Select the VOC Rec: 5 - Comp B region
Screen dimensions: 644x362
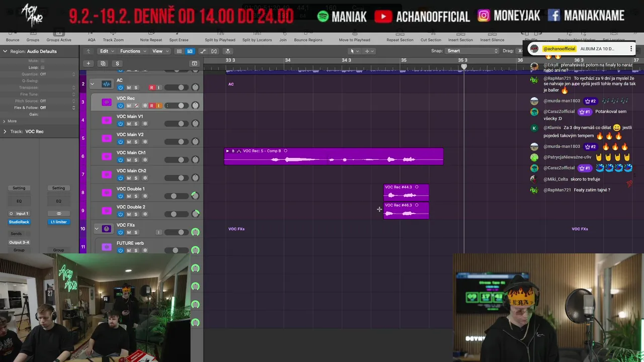334,156
